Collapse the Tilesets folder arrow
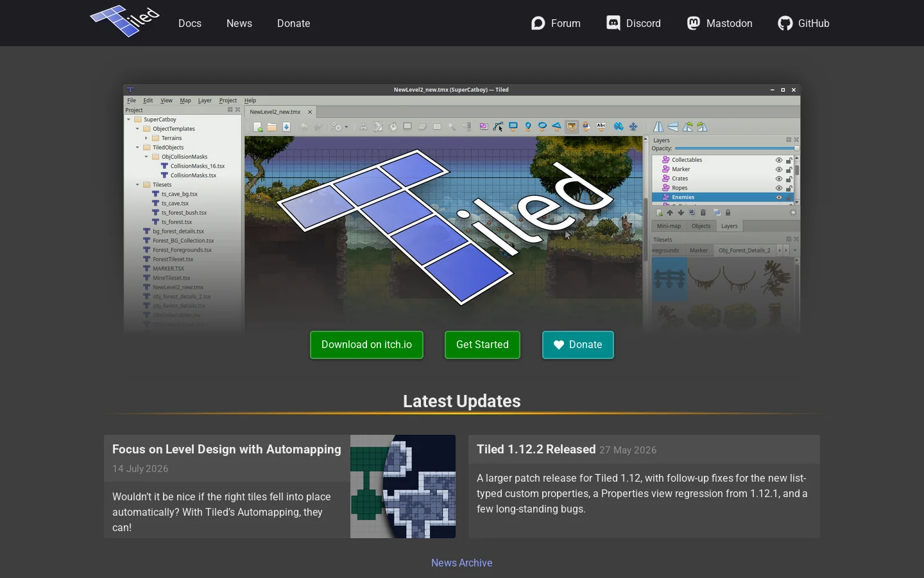 pos(137,185)
